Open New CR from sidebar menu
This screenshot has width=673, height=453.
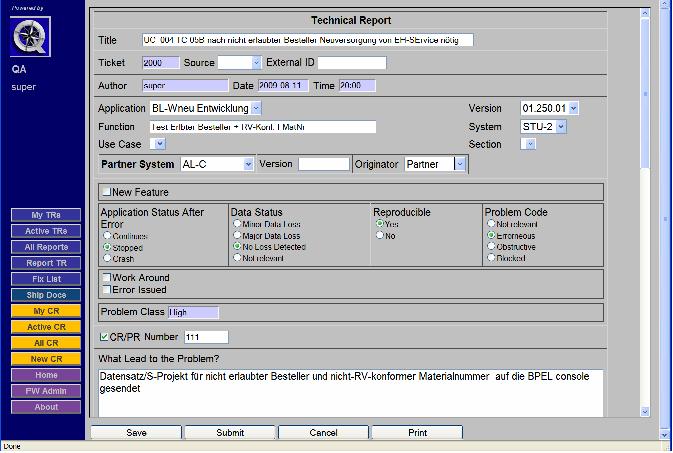(46, 359)
